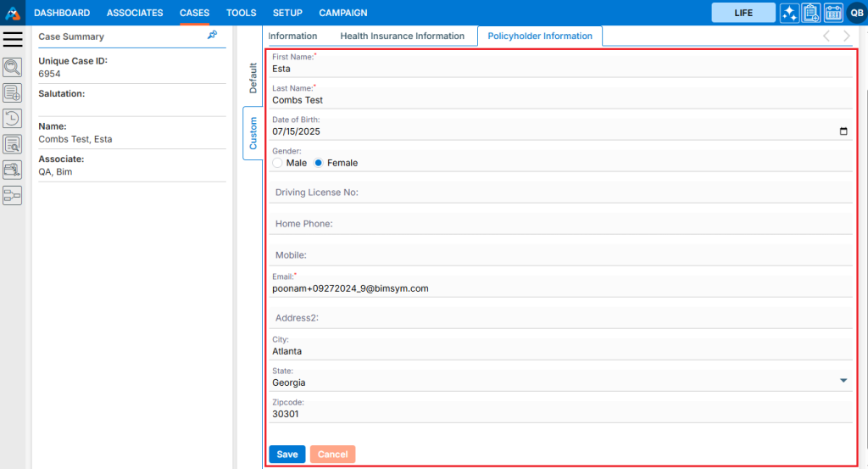Select the Female gender radio button
The height and width of the screenshot is (469, 868).
(x=319, y=163)
